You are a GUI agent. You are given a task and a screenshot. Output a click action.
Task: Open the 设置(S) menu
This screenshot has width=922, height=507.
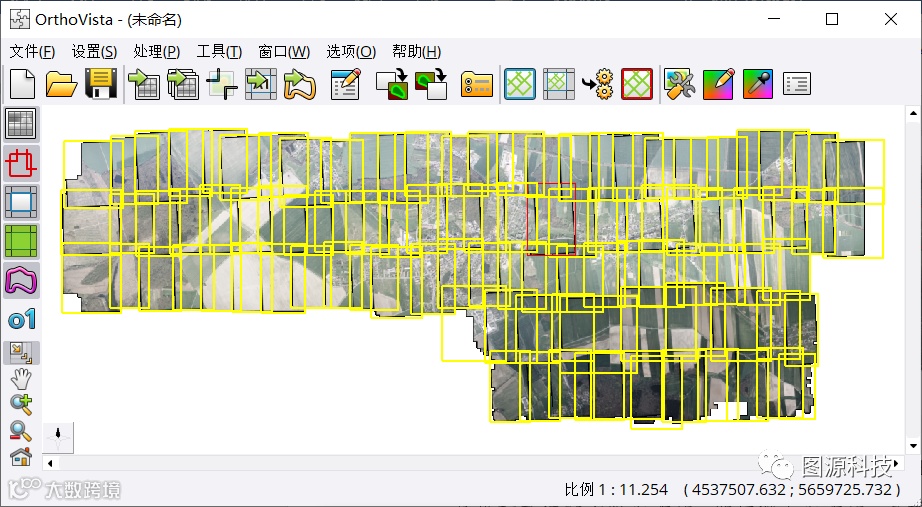coord(94,52)
